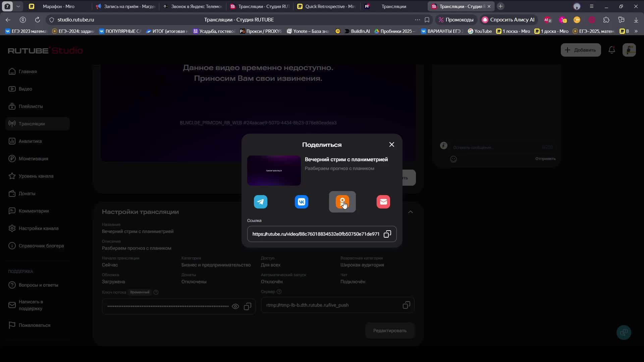Switch to Quick Retrospective - Miro tab
This screenshot has height=362, width=644.
[327, 6]
